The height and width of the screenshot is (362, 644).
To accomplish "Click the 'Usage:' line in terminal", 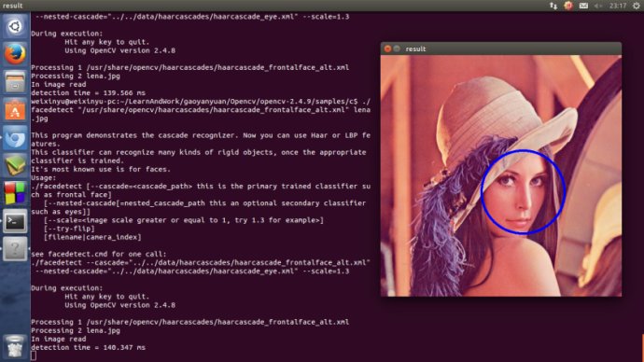I will point(44,177).
